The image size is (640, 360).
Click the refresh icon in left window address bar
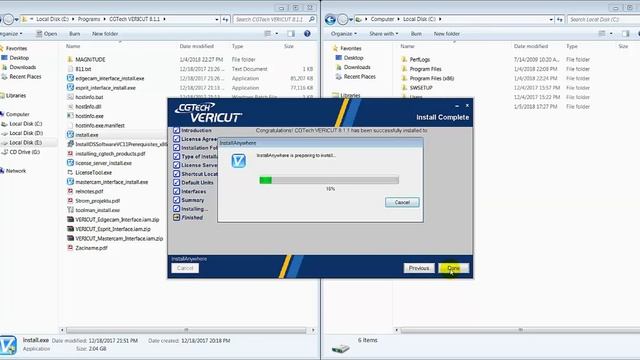(x=225, y=19)
